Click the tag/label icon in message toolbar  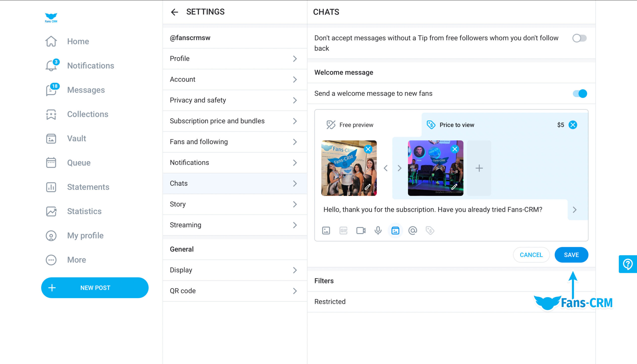pyautogui.click(x=430, y=231)
